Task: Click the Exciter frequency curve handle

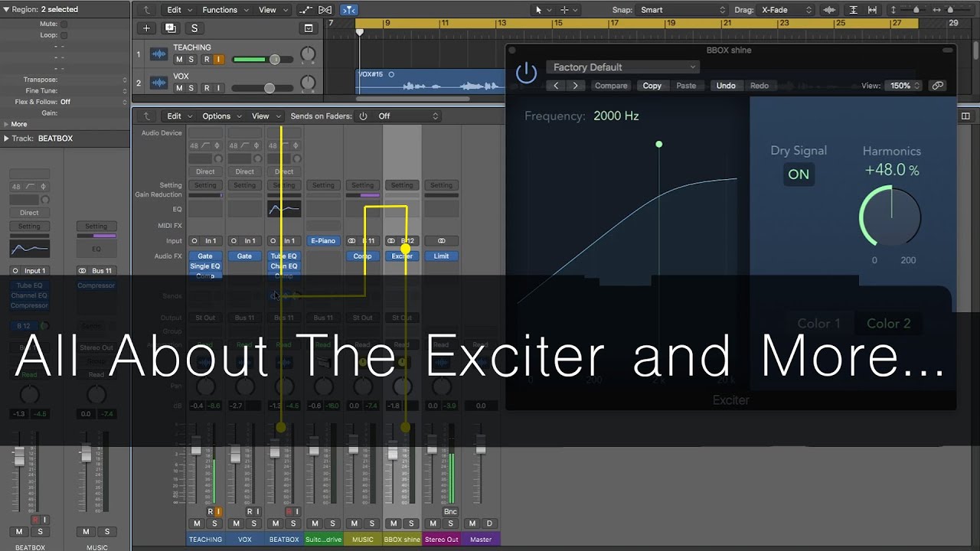Action: pos(659,145)
